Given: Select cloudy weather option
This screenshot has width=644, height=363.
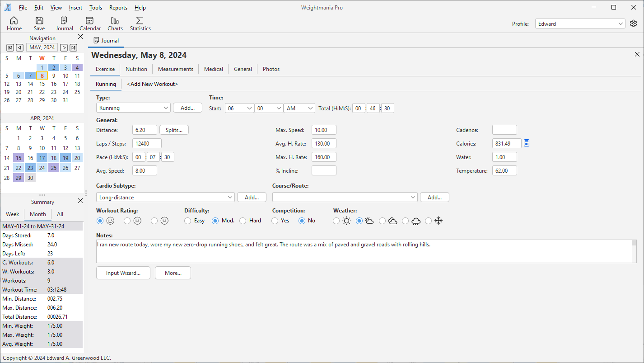Looking at the screenshot, I should pos(383,221).
